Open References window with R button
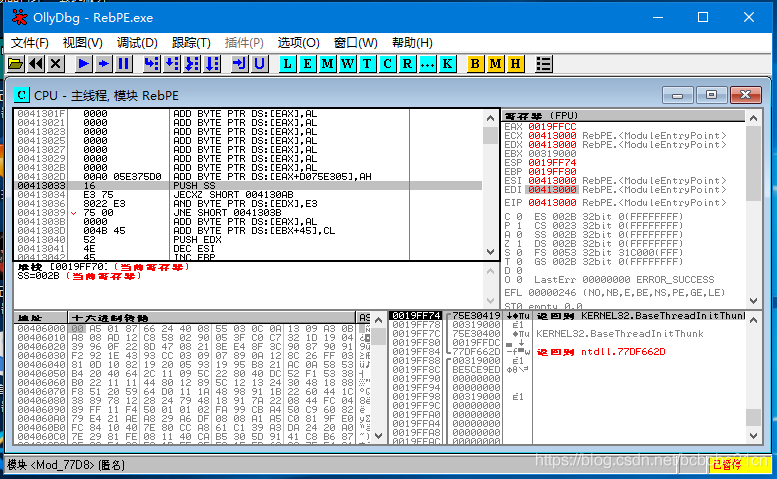This screenshot has width=777, height=479. [x=407, y=63]
